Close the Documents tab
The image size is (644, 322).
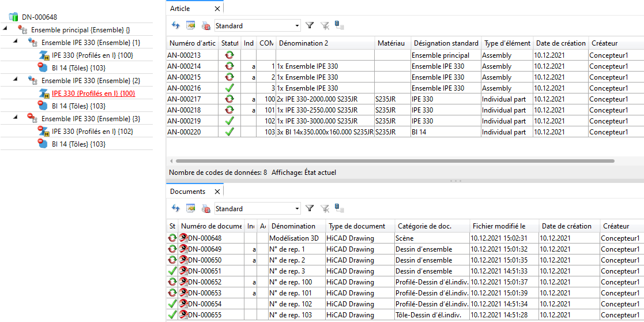[x=217, y=192]
